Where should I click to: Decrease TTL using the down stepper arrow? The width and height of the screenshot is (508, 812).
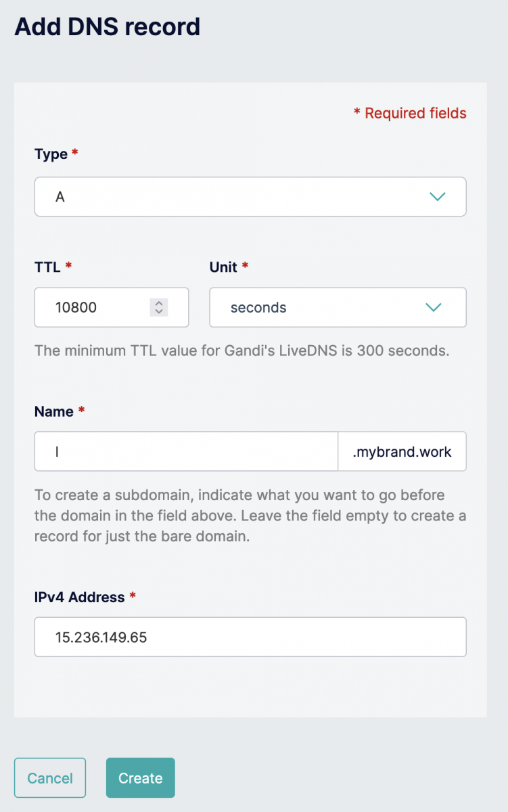click(158, 311)
